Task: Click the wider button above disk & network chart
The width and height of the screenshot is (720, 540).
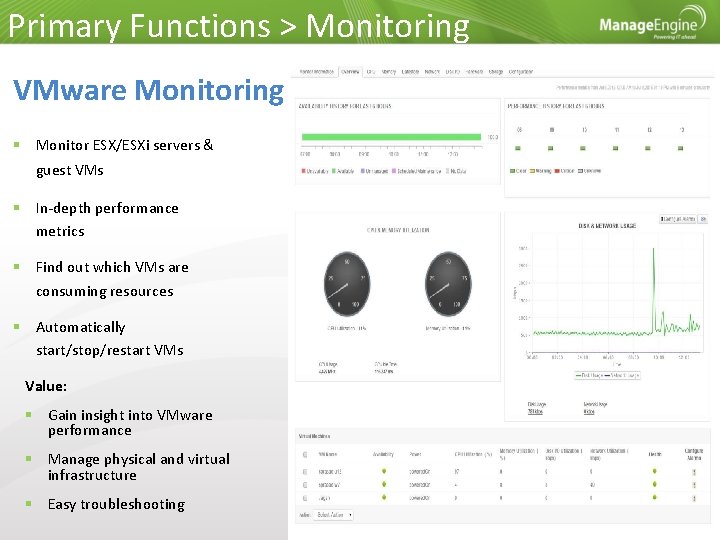Action: tap(678, 219)
